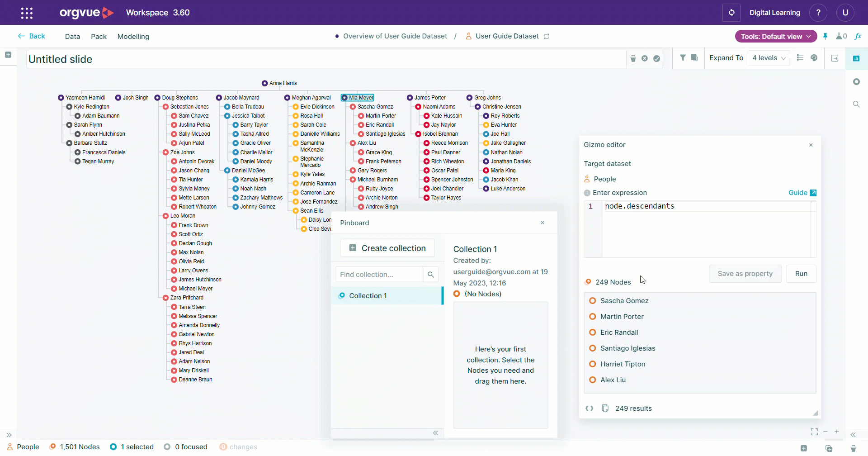The width and height of the screenshot is (868, 456).
Task: Open the filter funnel tool
Action: (x=683, y=57)
